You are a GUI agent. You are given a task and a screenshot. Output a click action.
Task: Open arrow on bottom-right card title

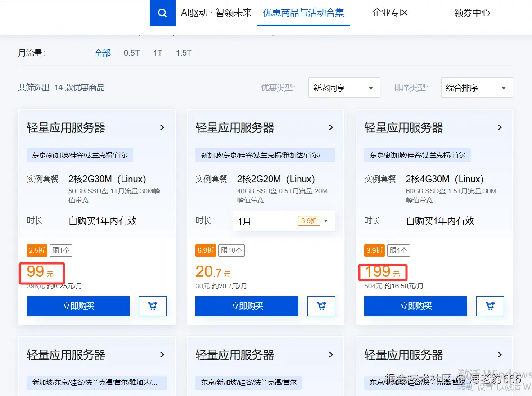tap(500, 355)
